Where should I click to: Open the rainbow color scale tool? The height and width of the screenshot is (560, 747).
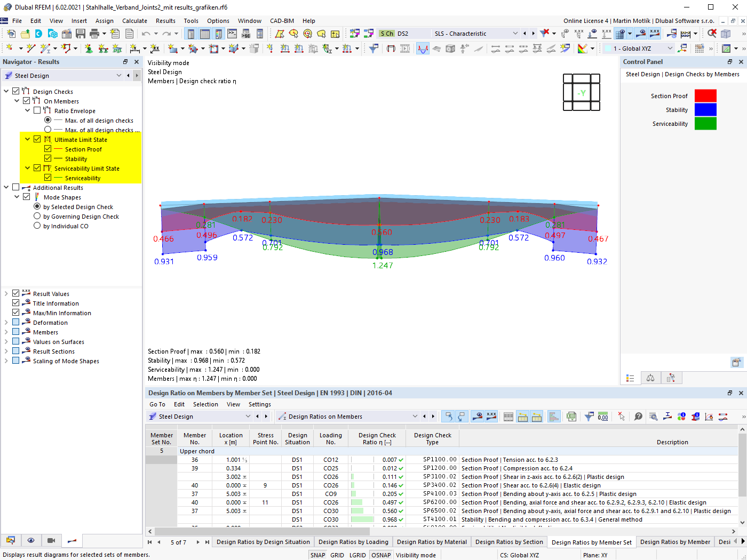[583, 47]
